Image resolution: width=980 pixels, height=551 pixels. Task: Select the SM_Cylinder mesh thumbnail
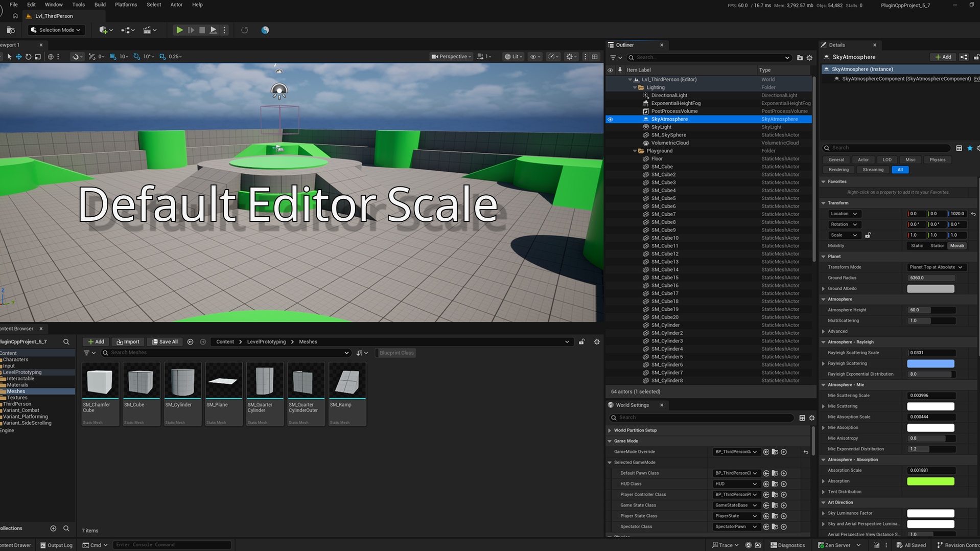point(182,394)
